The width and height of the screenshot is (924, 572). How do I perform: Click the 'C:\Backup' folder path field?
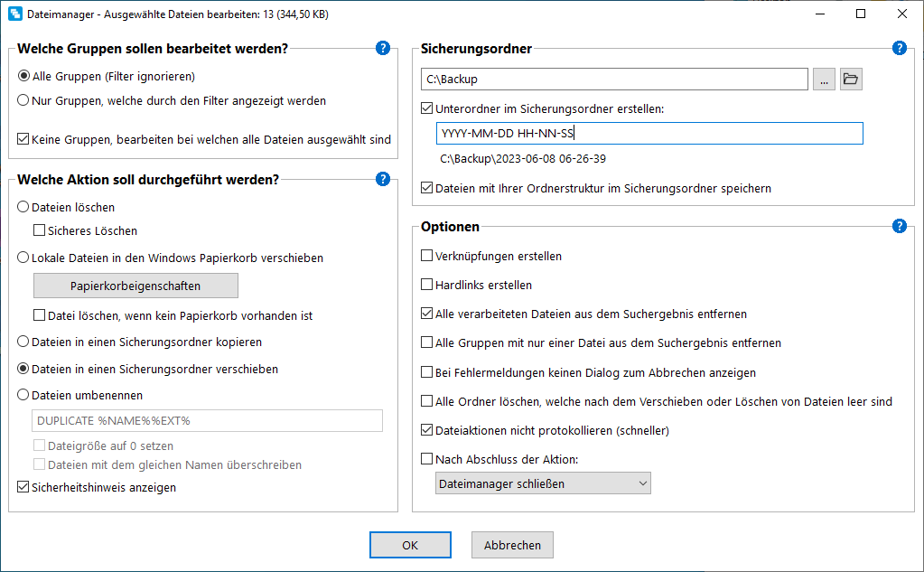click(614, 80)
